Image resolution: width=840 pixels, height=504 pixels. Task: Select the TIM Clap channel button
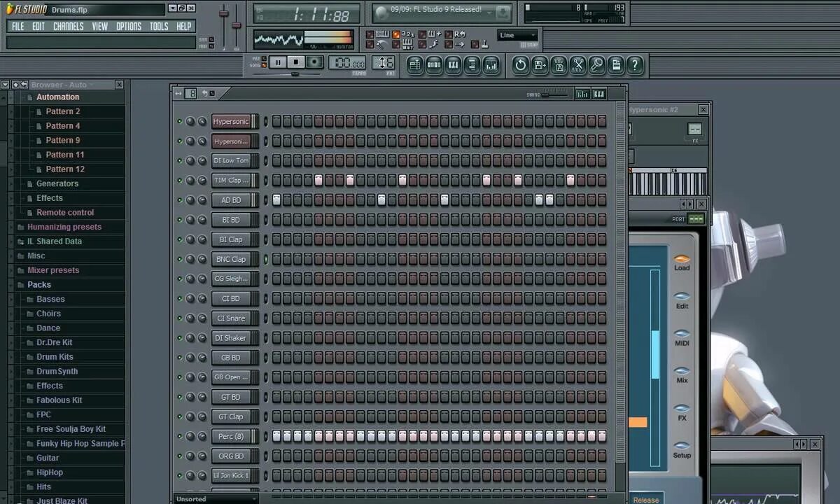click(x=231, y=181)
